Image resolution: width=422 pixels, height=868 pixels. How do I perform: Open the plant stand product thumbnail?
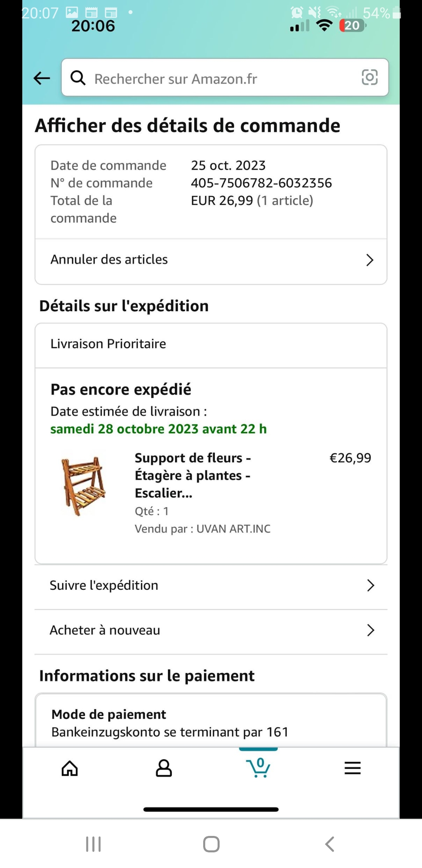tap(84, 486)
